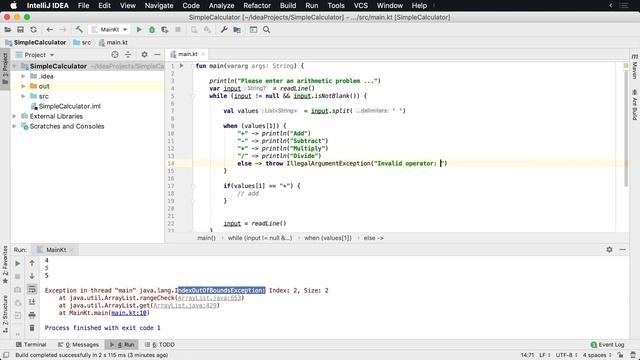Toggle soft-wrap in the Run console
Viewport: 640px width, 360px height.
click(x=32, y=289)
